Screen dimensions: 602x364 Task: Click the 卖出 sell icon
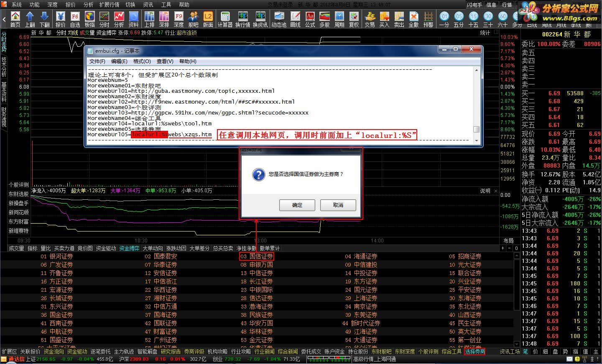tap(399, 19)
